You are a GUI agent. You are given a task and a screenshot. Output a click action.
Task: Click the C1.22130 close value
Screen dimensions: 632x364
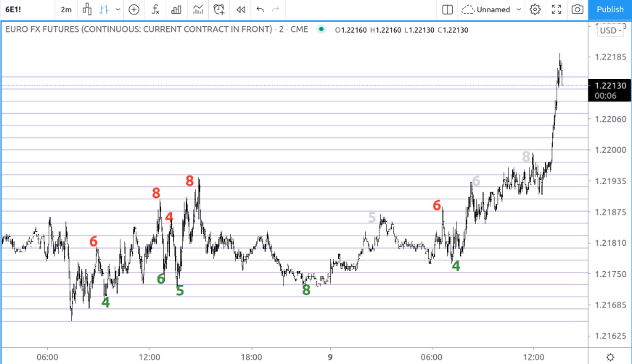coord(453,30)
